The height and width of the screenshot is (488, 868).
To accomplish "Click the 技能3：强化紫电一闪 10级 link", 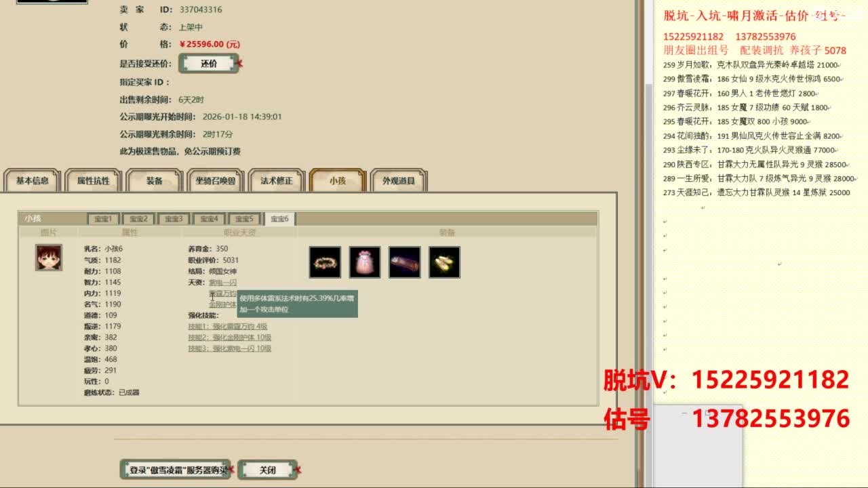I will (x=229, y=348).
